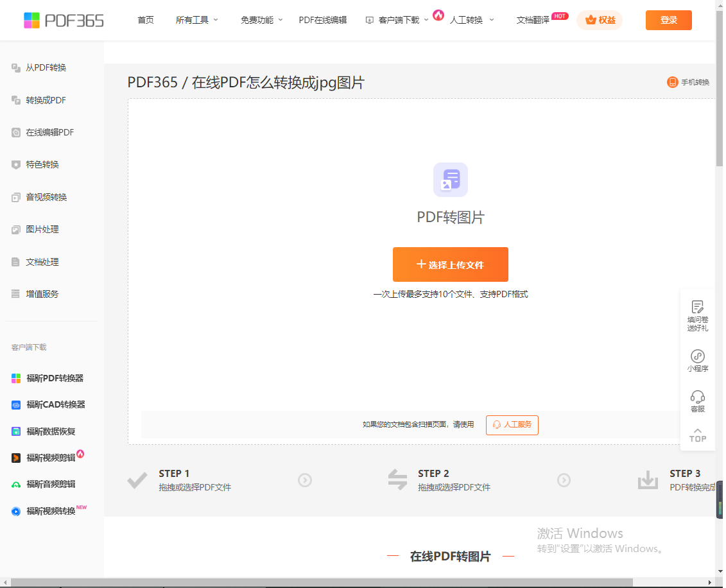The image size is (726, 588).
Task: Expand the 客户端下载 dropdown menu
Action: click(x=397, y=21)
